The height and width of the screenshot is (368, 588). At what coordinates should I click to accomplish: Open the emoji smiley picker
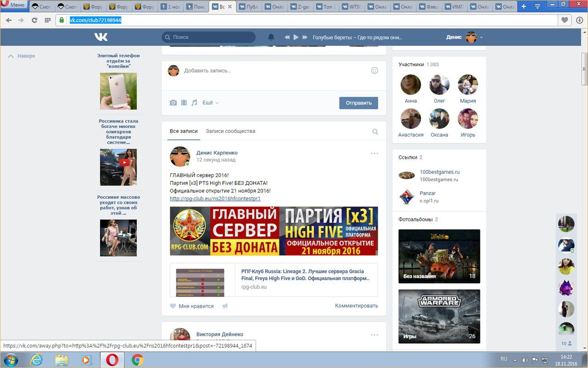pyautogui.click(x=374, y=70)
